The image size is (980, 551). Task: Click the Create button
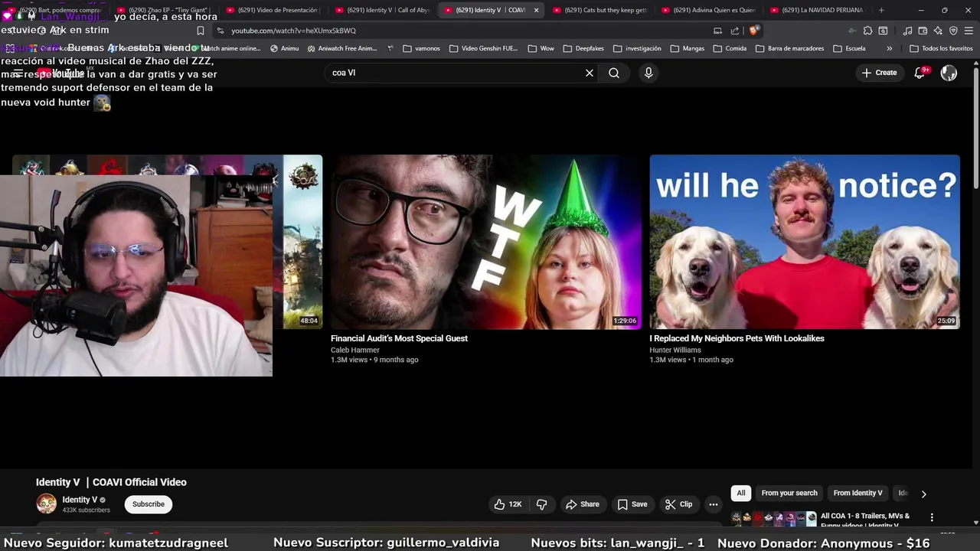click(x=879, y=73)
